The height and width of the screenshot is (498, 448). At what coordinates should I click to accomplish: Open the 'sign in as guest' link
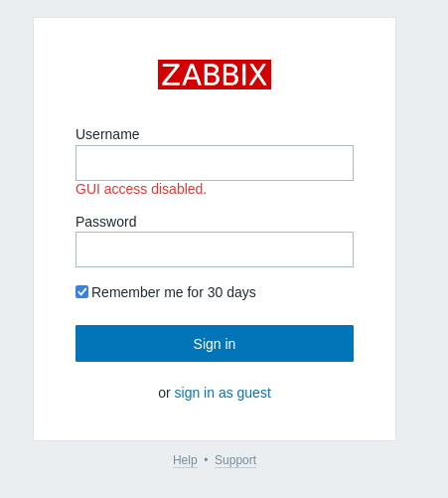[223, 393]
